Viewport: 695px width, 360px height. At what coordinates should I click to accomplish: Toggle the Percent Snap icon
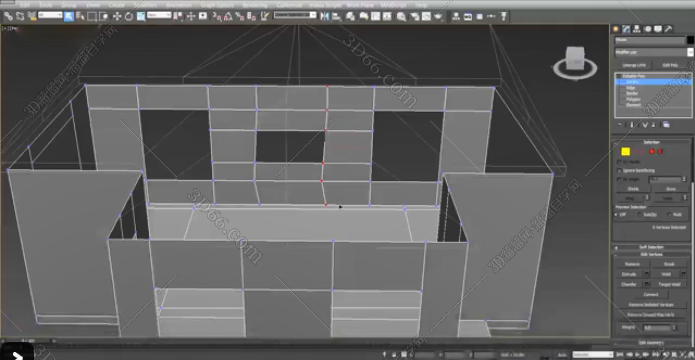[x=240, y=16]
